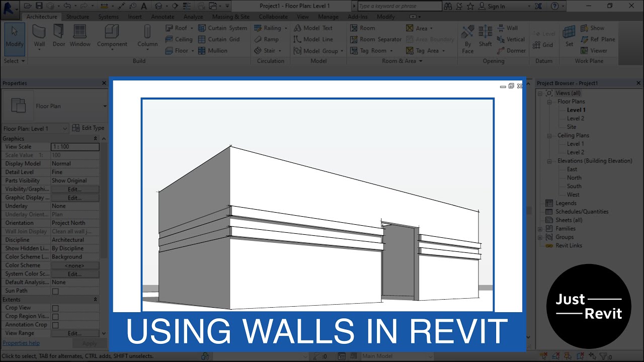Open the Massing & Site tab
The width and height of the screenshot is (644, 362).
(x=231, y=17)
